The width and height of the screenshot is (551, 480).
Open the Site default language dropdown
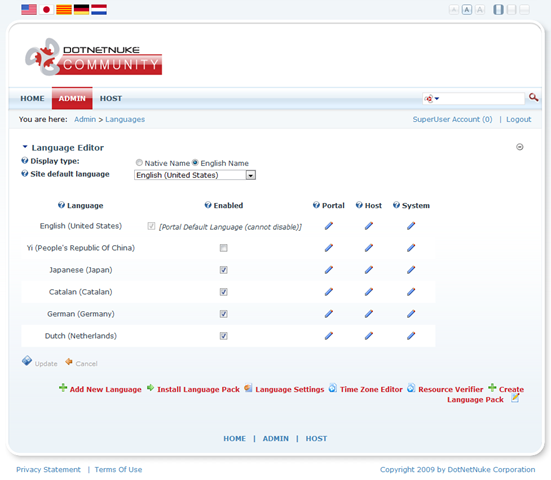click(195, 175)
